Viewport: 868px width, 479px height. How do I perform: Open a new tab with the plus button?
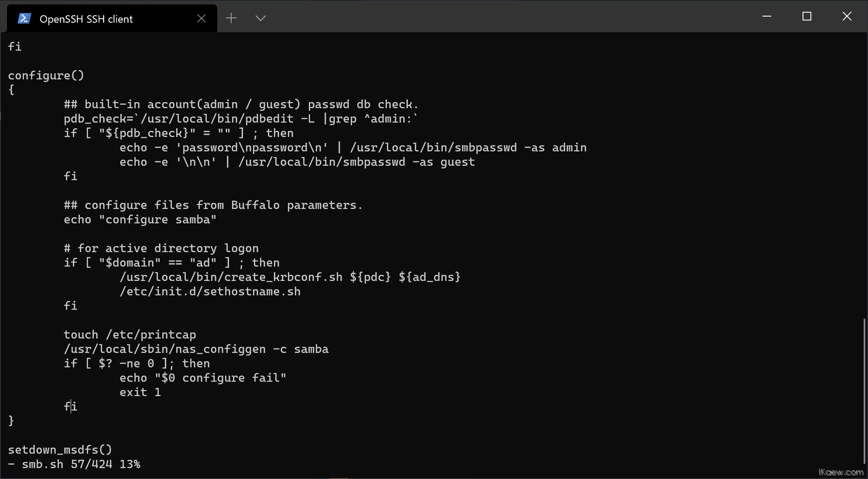[x=231, y=18]
